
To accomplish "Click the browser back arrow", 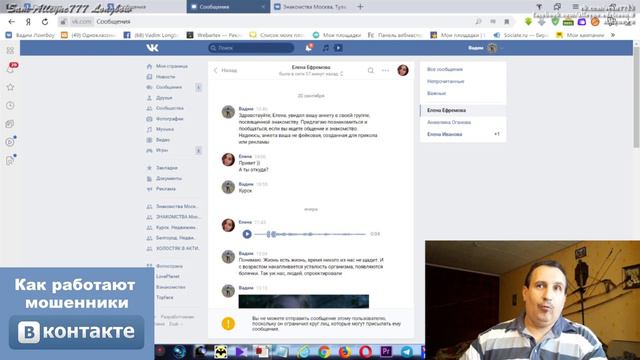I will 11,22.
